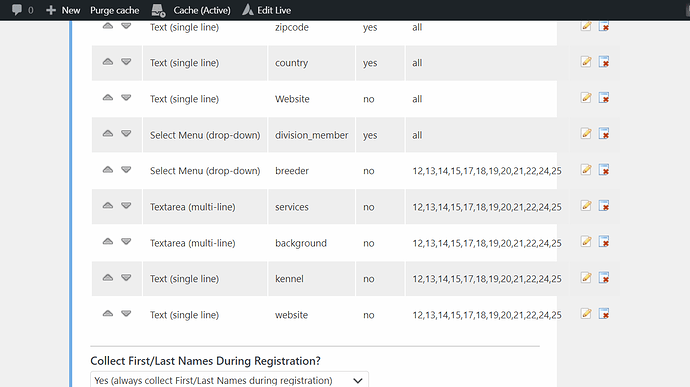690x387 pixels.
Task: Click the 'zipcode' field name
Action: 292,27
